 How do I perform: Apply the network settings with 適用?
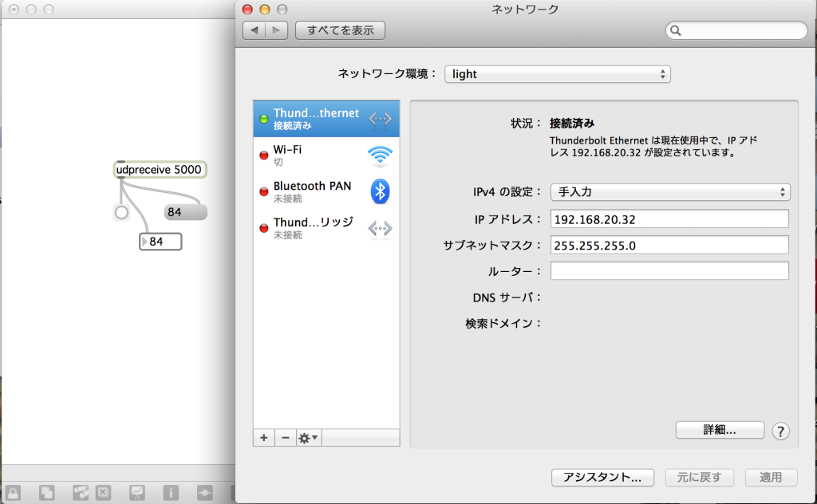pos(770,477)
